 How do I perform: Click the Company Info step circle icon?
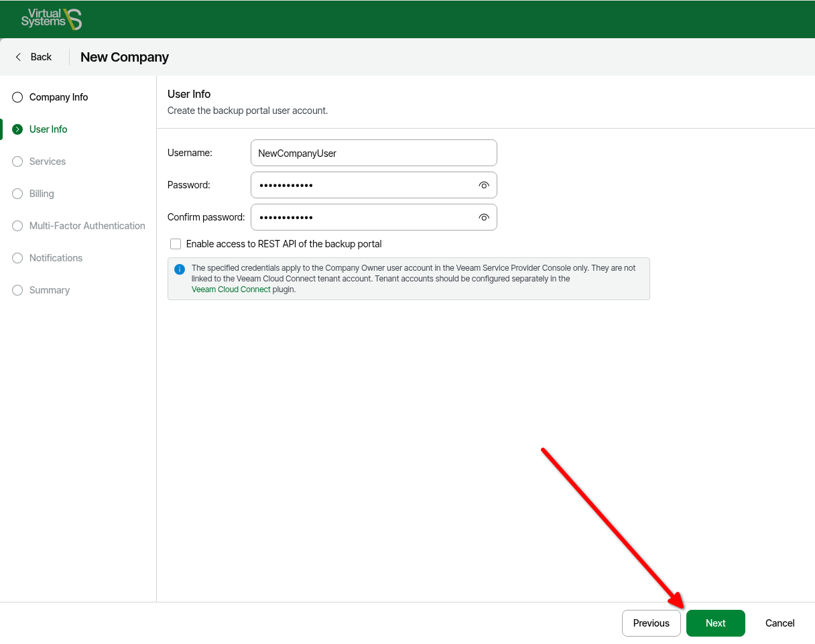point(17,97)
